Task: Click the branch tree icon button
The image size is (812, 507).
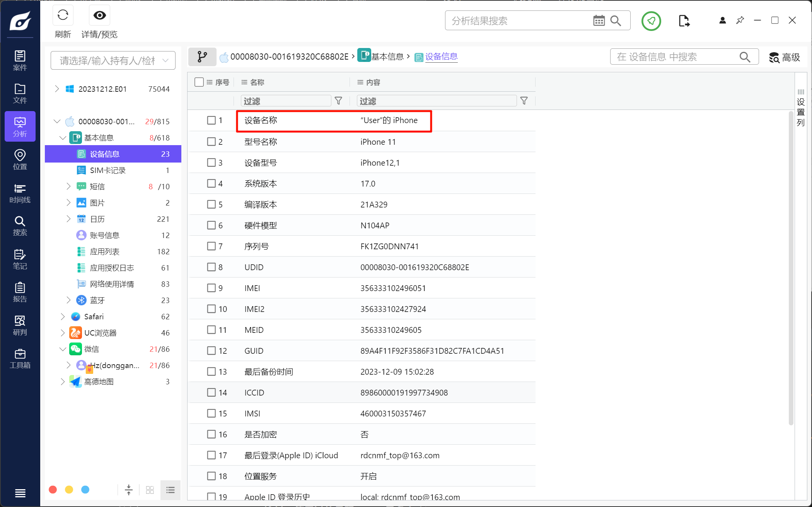Action: click(202, 57)
